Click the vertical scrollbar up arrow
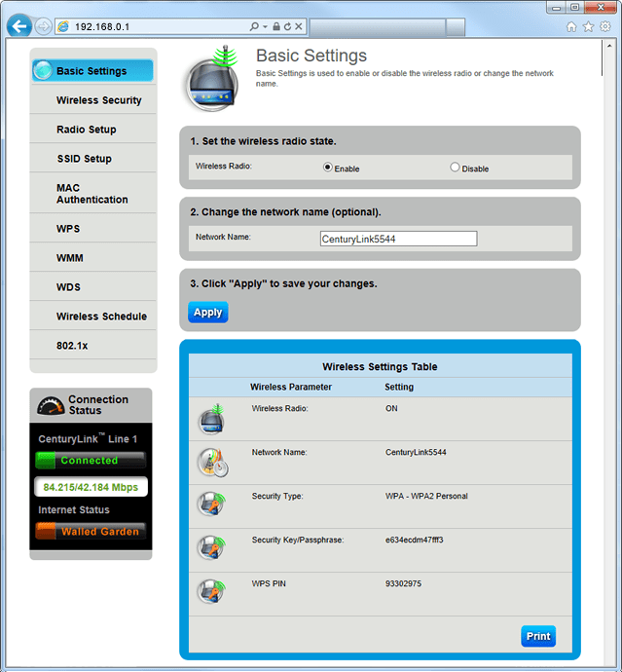Screen dimensions: 622x672 [609, 46]
